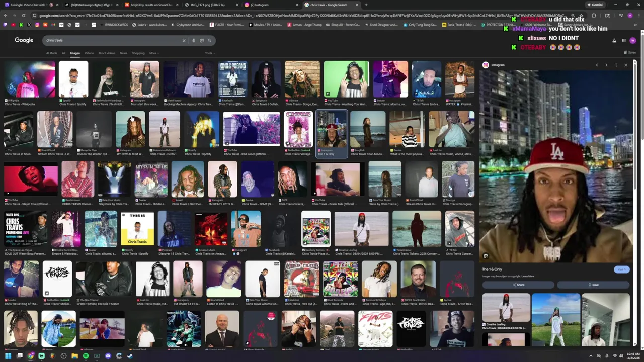Switch to the Shopping results tab
Screen dimensions: 644x362
tap(138, 53)
